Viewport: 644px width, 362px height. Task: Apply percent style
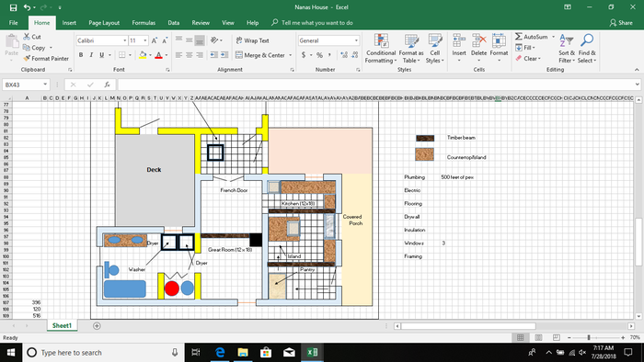pyautogui.click(x=319, y=55)
